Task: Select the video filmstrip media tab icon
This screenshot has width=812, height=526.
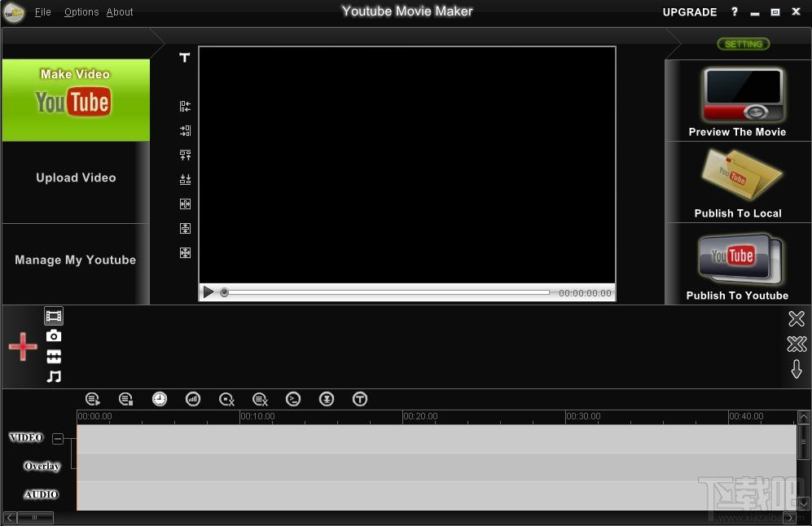Action: (54, 316)
